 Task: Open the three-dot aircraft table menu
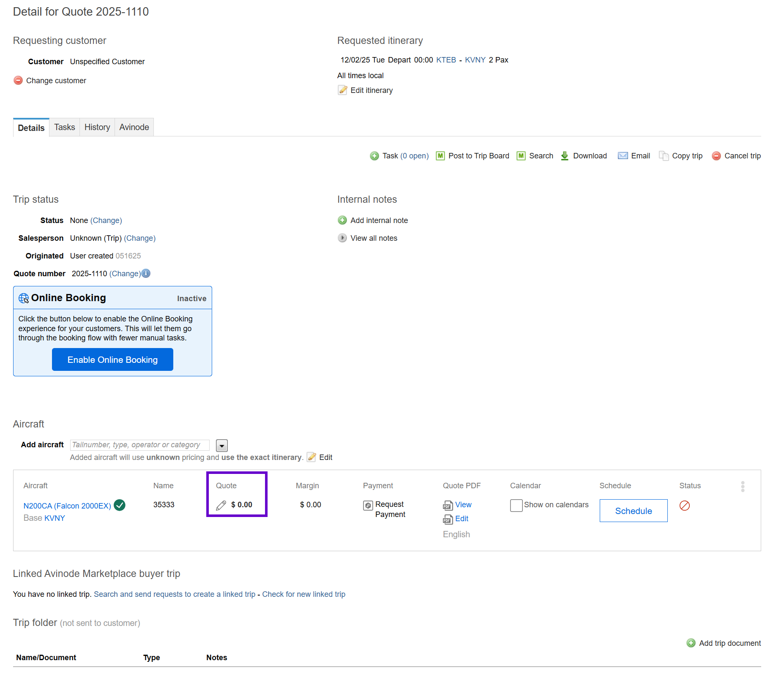point(743,487)
